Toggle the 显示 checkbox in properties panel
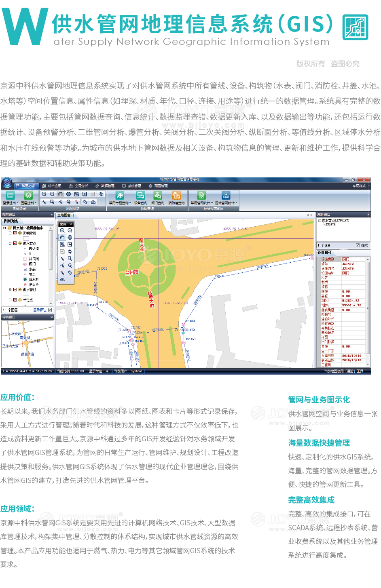Image resolution: width=381 pixels, height=588 pixels. [x=358, y=245]
